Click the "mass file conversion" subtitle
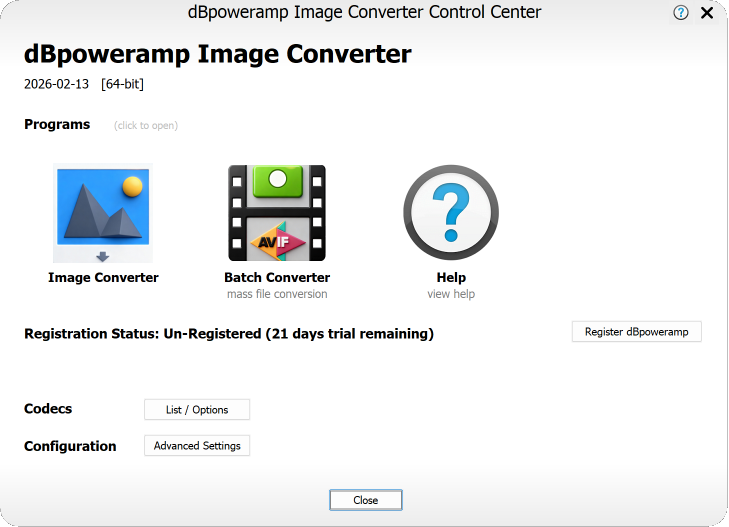 pos(277,294)
